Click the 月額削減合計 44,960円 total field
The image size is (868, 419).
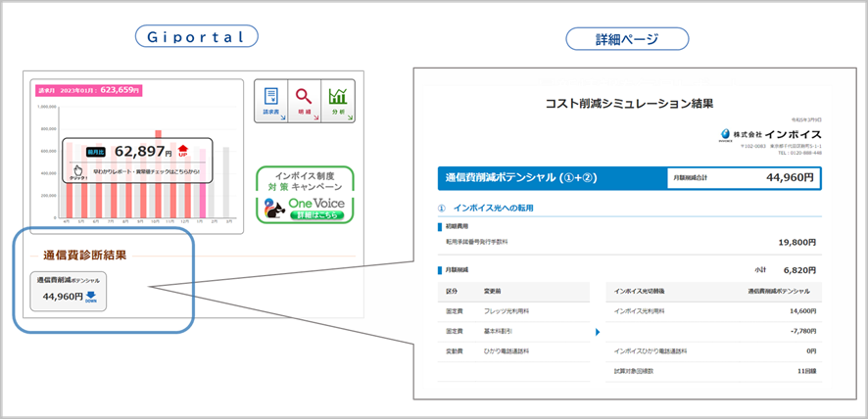(x=744, y=178)
